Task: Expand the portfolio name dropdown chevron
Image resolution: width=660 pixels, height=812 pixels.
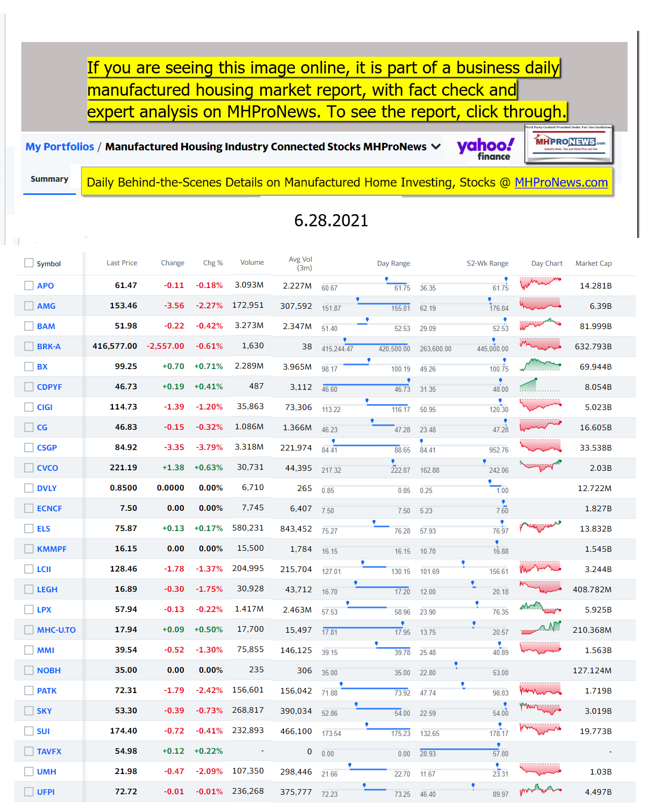Action: tap(436, 147)
